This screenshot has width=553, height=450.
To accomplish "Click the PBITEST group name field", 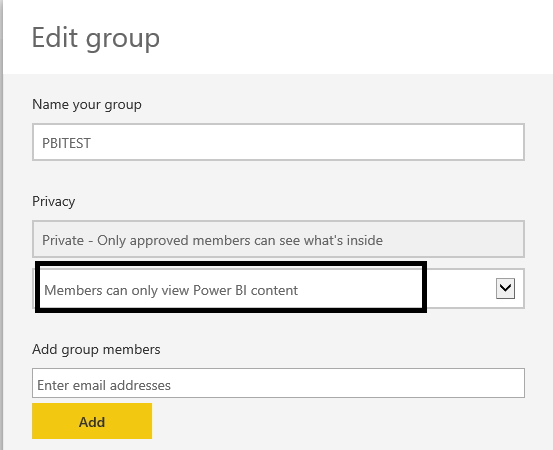I will click(x=278, y=142).
